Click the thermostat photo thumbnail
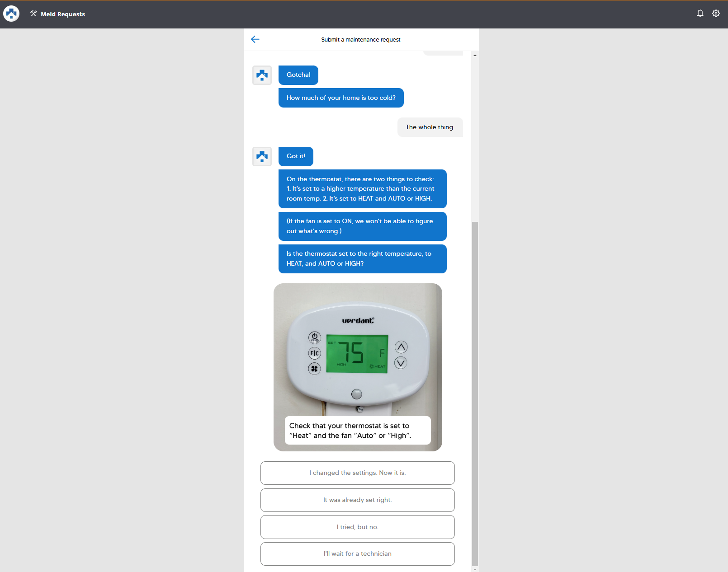The image size is (728, 572). point(358,367)
